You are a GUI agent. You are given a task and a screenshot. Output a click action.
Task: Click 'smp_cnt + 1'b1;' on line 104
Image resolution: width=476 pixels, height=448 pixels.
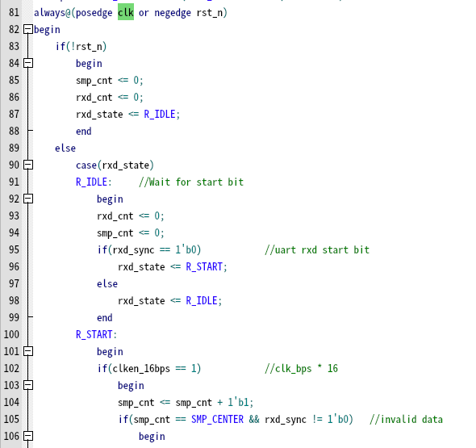215,403
